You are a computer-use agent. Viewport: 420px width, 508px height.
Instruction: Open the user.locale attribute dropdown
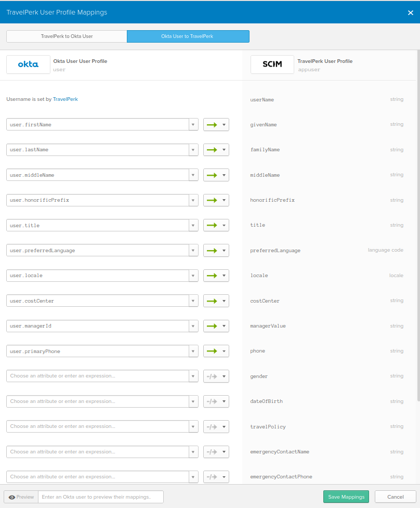pos(193,276)
